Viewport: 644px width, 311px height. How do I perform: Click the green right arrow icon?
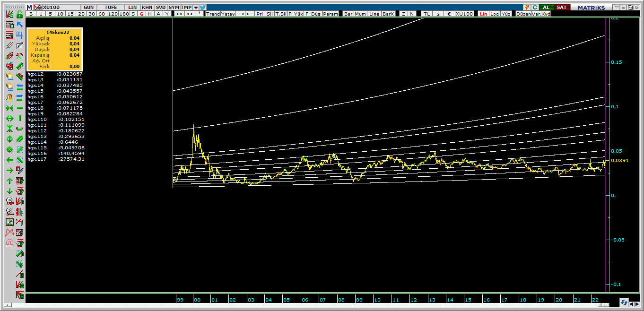(x=9, y=171)
